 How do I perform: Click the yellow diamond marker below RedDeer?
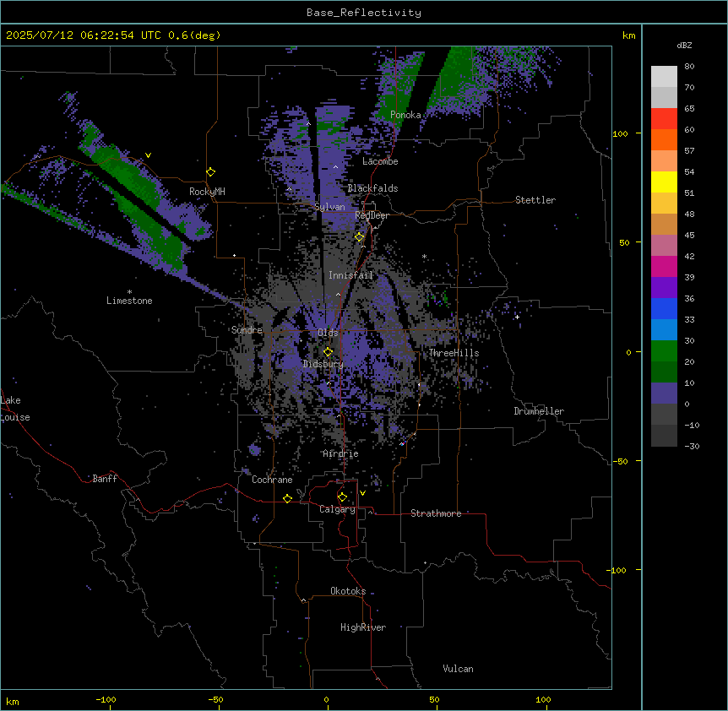click(360, 237)
